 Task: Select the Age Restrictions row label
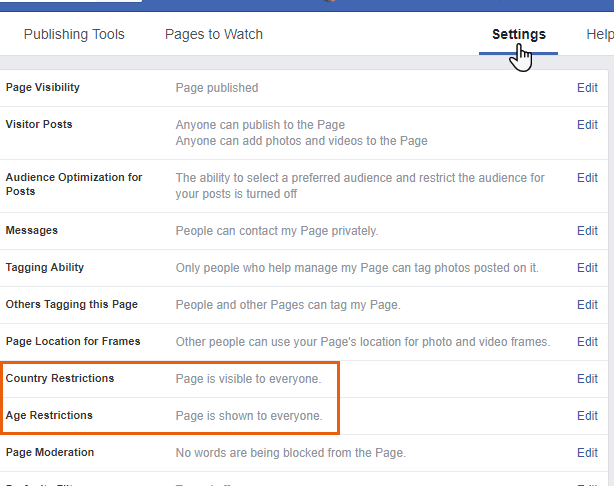pyautogui.click(x=49, y=416)
